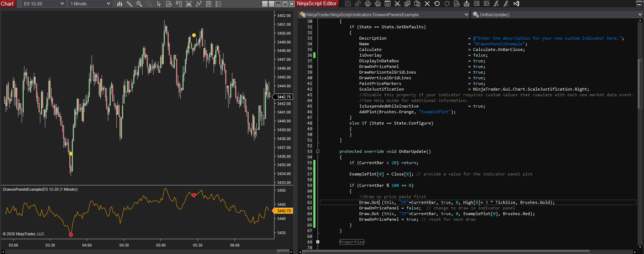
Task: Open the ES 12-20 instrument dropdown
Action: point(44,4)
